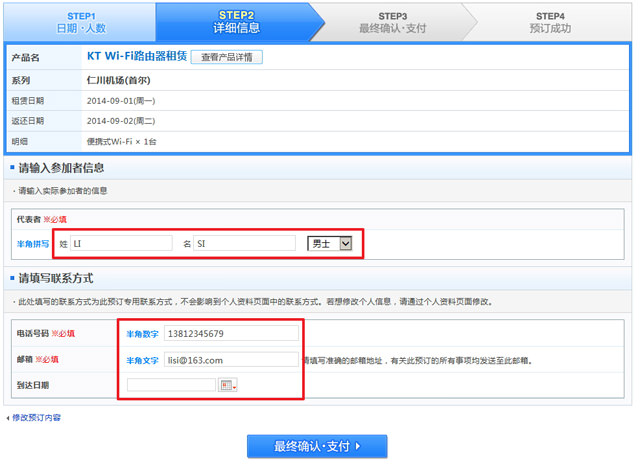Click the email field lisi@163.com
640x471 pixels.
tap(231, 360)
